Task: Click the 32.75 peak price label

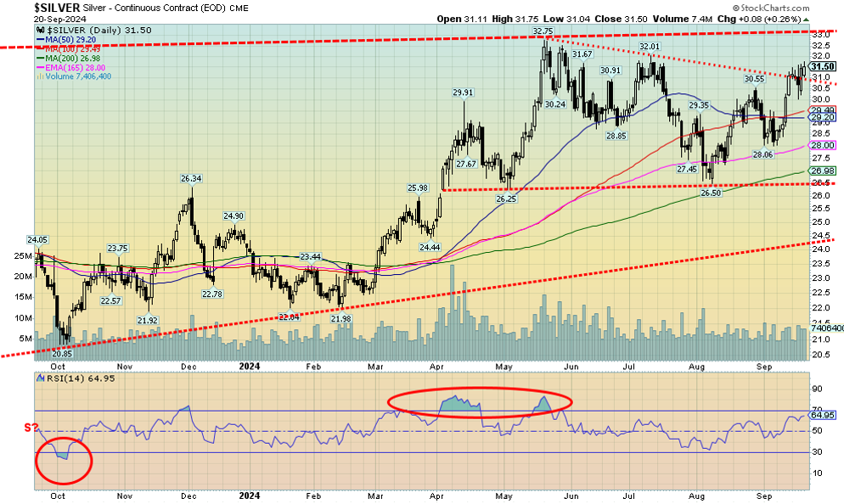Action: click(x=543, y=31)
